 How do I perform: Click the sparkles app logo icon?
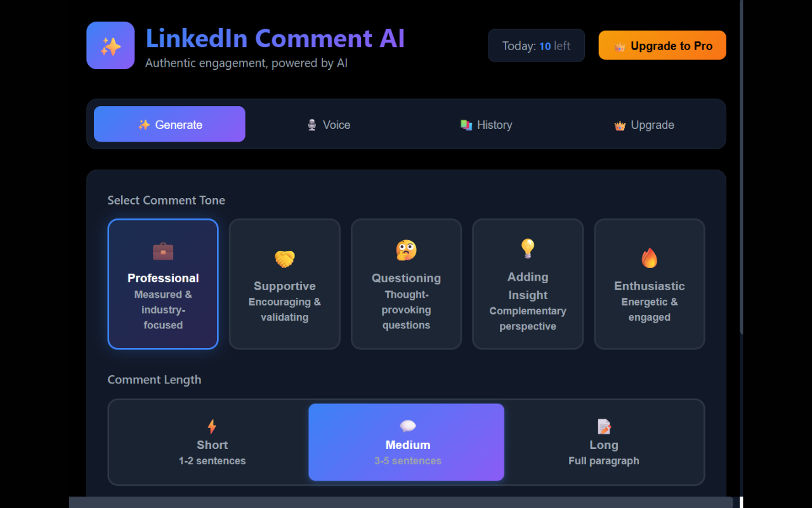[x=110, y=45]
